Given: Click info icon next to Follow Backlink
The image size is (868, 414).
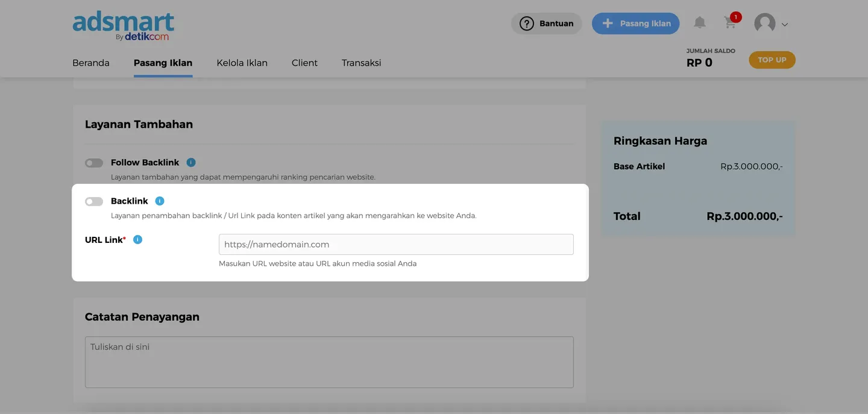Looking at the screenshot, I should click(x=191, y=162).
